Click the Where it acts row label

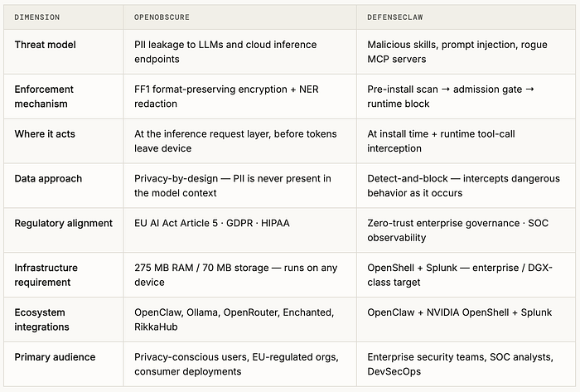(x=45, y=134)
